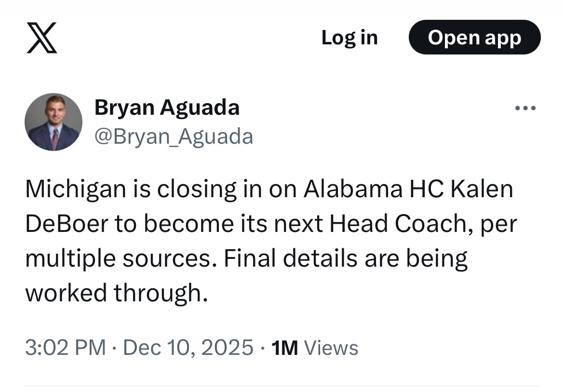Open the @Bryan_Aguada handle link

(x=174, y=137)
